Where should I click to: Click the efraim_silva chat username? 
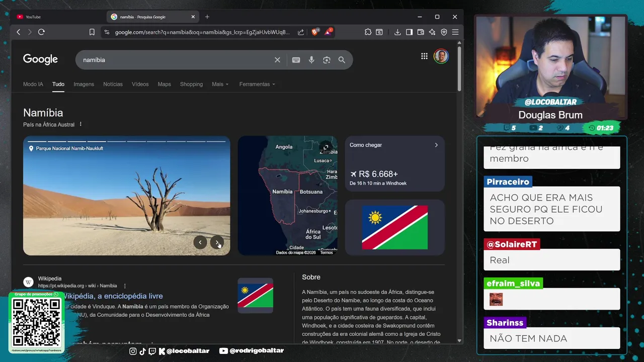pos(513,284)
